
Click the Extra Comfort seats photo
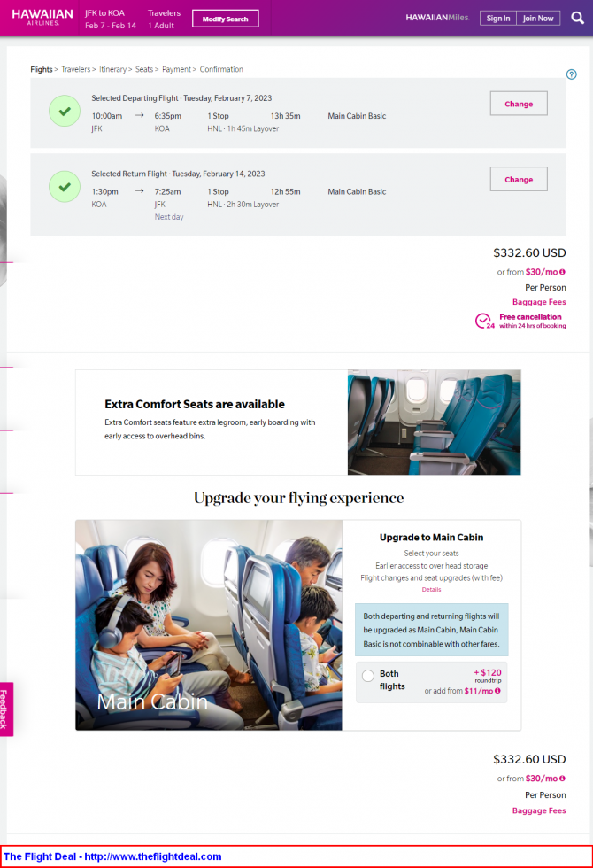pos(435,422)
